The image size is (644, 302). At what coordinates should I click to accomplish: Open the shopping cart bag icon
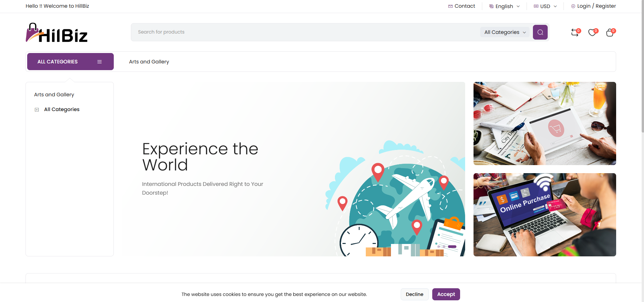click(x=610, y=33)
